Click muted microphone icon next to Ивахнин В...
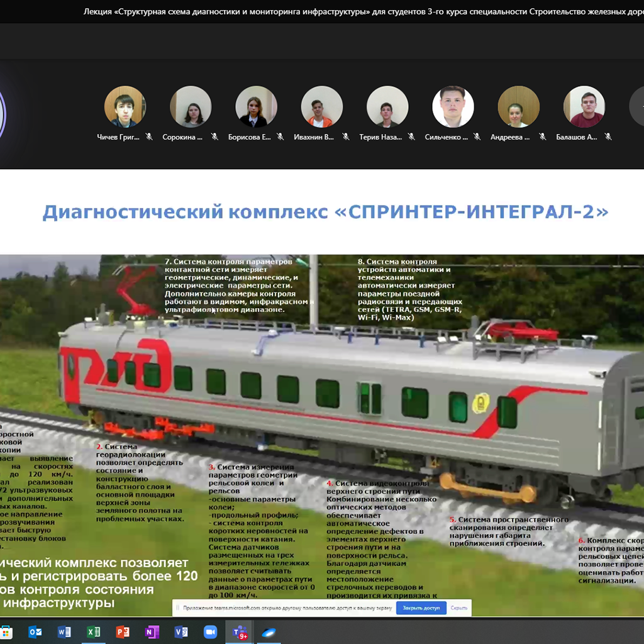Viewport: 644px width, 644px height. click(x=346, y=136)
